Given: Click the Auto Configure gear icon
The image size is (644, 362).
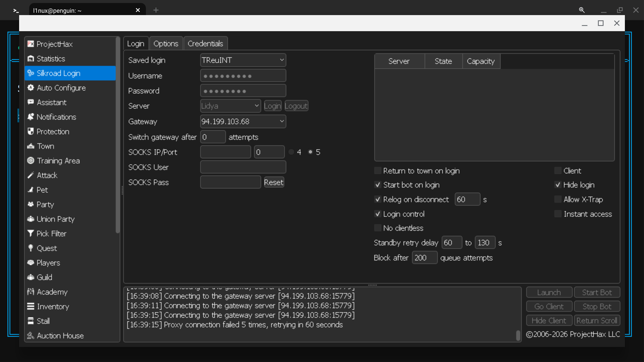Looking at the screenshot, I should (31, 88).
